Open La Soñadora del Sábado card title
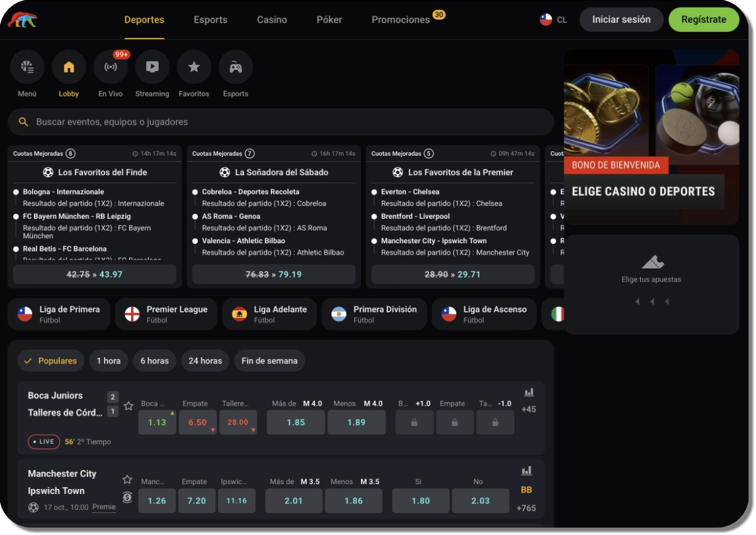Viewport: 756px width, 535px height. coord(282,172)
